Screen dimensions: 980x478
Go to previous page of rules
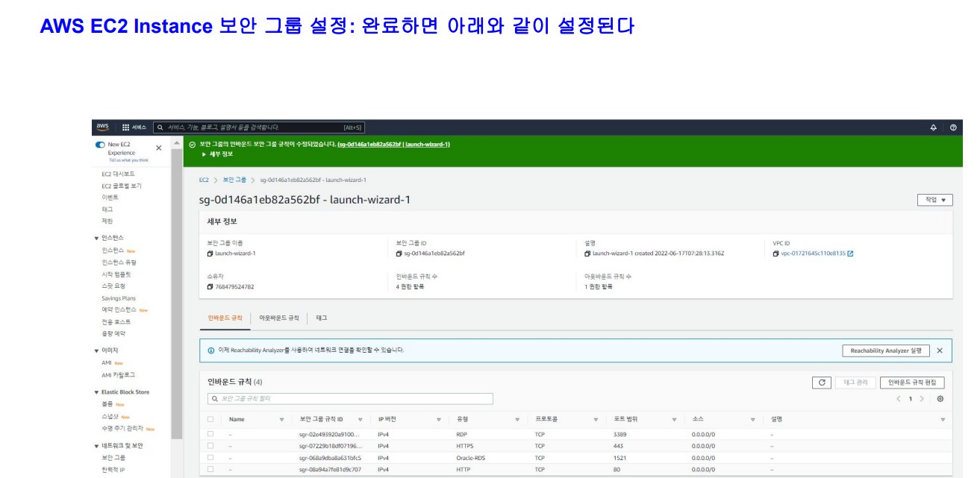pyautogui.click(x=899, y=399)
